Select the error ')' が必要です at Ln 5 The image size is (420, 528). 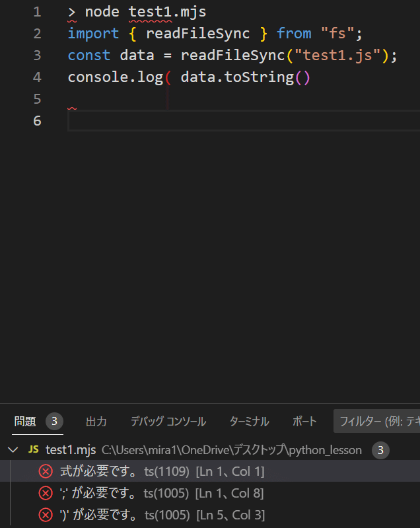(x=210, y=515)
